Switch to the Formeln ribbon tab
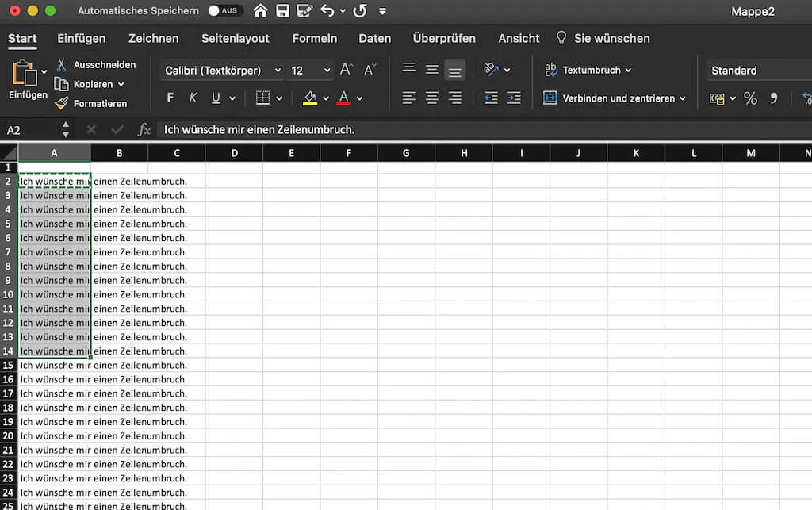The image size is (812, 510). (315, 37)
